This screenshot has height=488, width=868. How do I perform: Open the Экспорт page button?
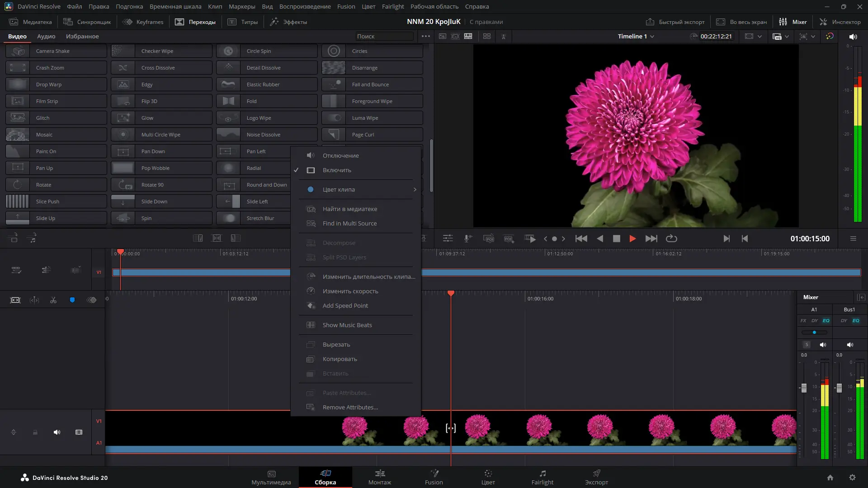coord(596,477)
